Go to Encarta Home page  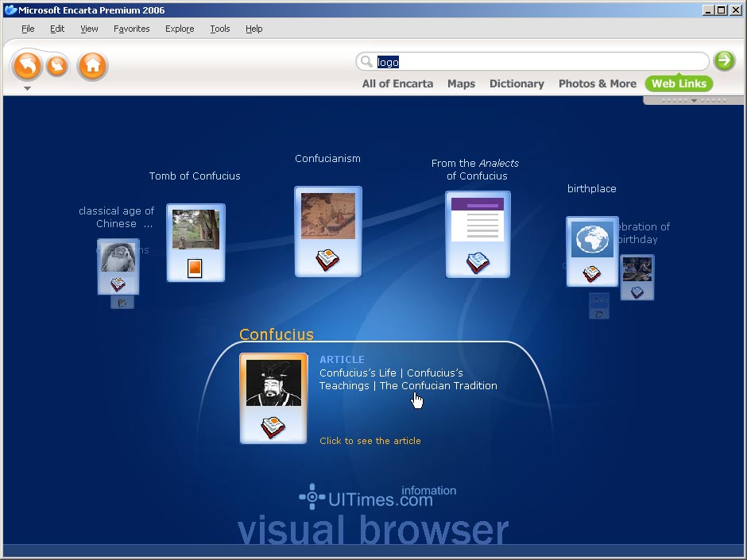(x=92, y=65)
